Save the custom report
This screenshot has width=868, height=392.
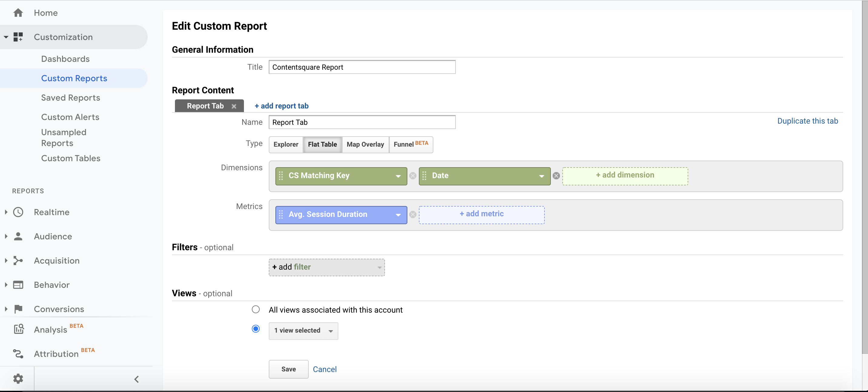coord(288,369)
